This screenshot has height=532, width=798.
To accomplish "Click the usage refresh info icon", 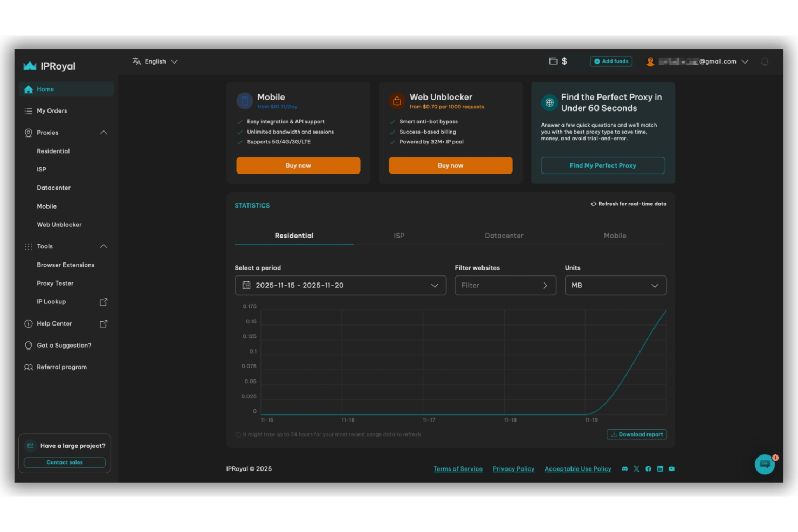I will click(x=238, y=434).
